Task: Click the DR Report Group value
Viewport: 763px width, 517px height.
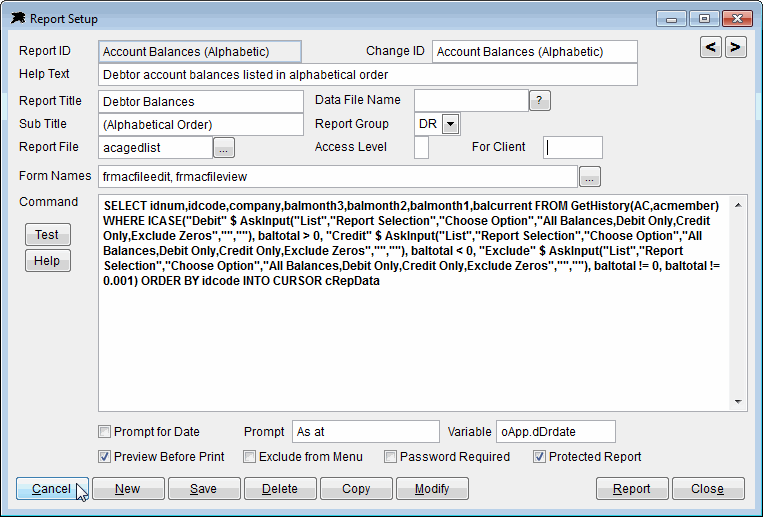Action: pos(428,124)
